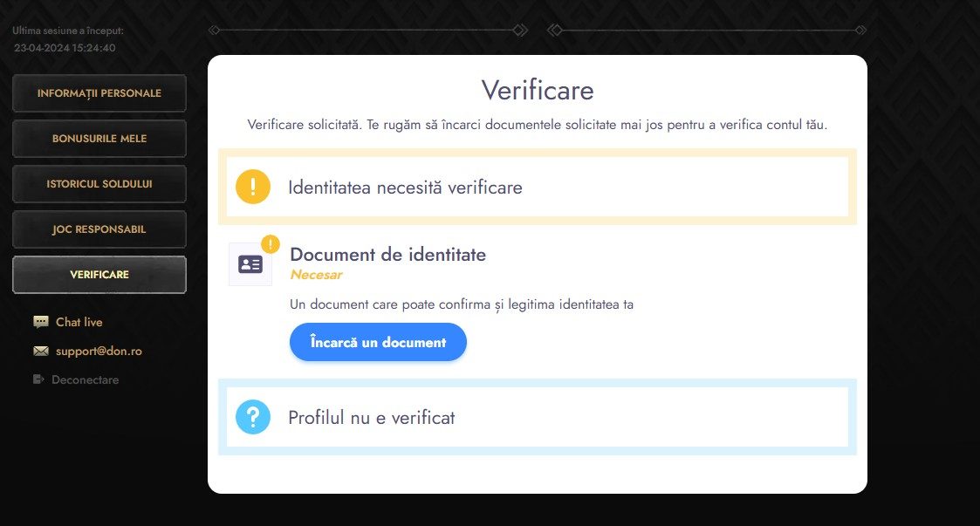The height and width of the screenshot is (526, 980).
Task: Click the Necesar status label
Action: coord(316,274)
